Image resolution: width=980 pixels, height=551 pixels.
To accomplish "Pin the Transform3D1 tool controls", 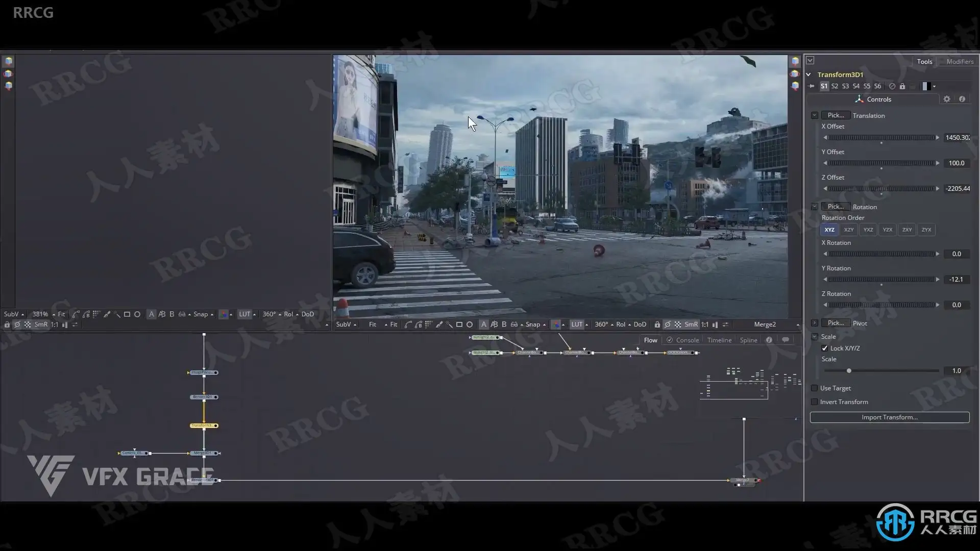I will point(812,86).
